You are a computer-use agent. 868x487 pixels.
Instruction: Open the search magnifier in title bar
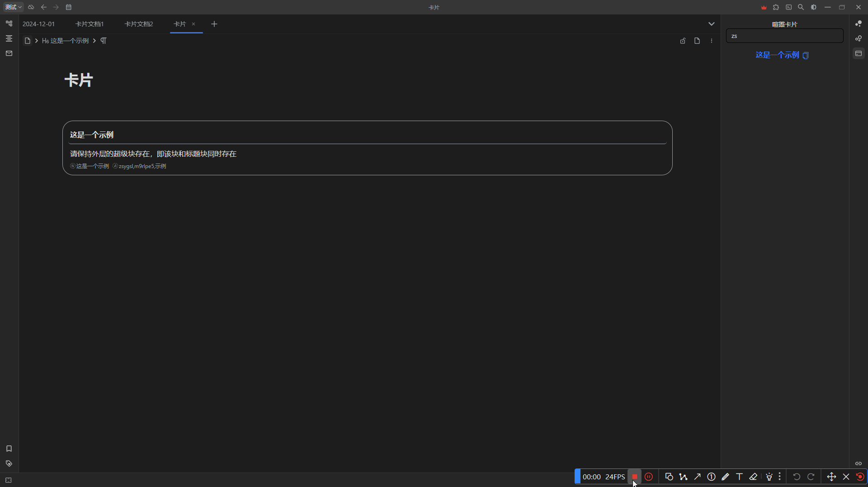coord(801,7)
